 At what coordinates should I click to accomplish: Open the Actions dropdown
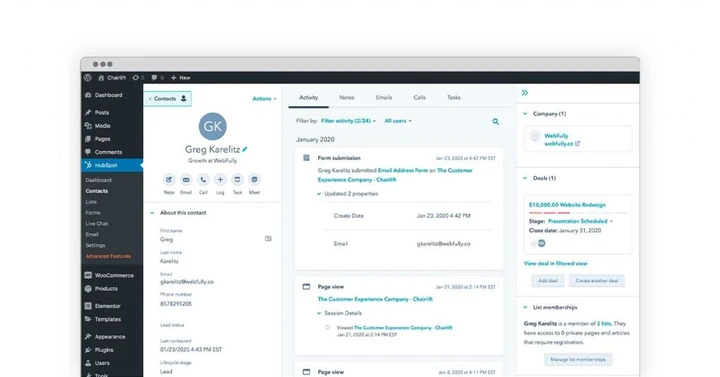(264, 99)
